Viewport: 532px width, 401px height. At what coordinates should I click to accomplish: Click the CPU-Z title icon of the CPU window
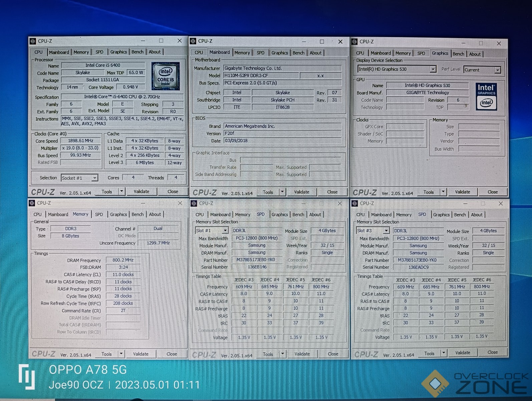coord(33,41)
